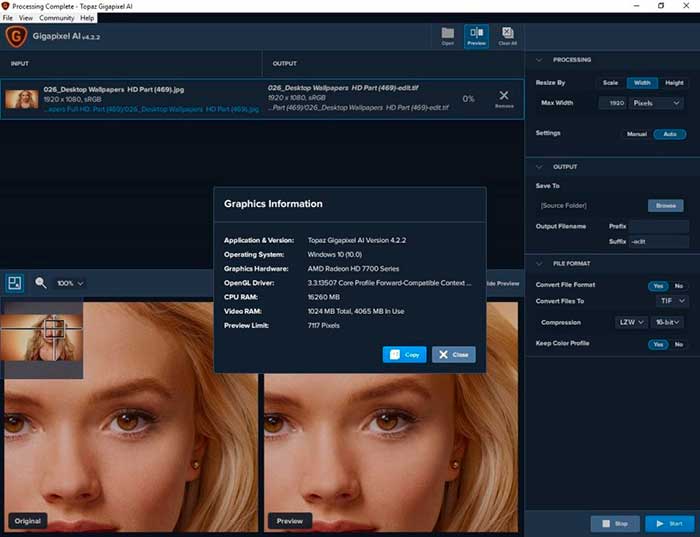Viewport: 700px width, 537px height.
Task: Set Keep Color Profile to No
Action: point(679,344)
